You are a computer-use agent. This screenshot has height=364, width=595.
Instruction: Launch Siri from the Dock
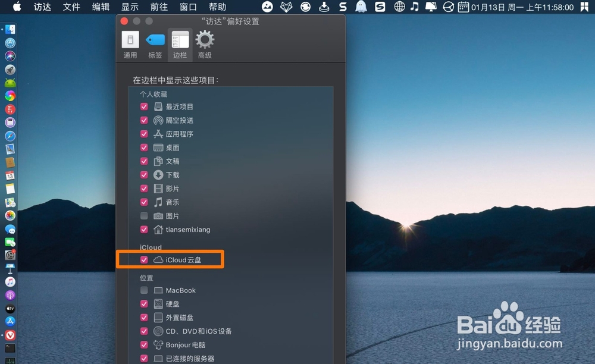(10, 56)
